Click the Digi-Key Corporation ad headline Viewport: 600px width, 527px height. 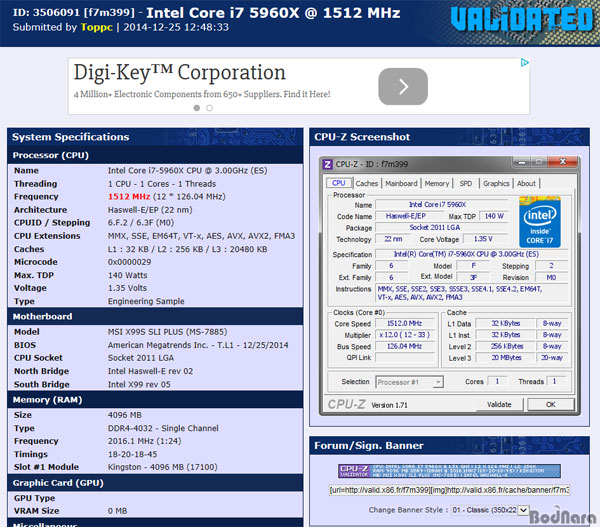coord(179,73)
